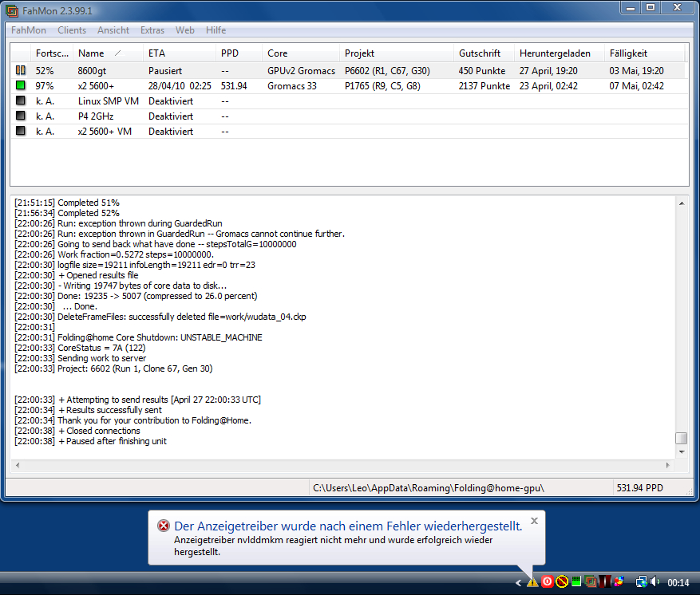Click project P1765 (R9, C5, G8) cell
This screenshot has height=595, width=700.
point(382,85)
